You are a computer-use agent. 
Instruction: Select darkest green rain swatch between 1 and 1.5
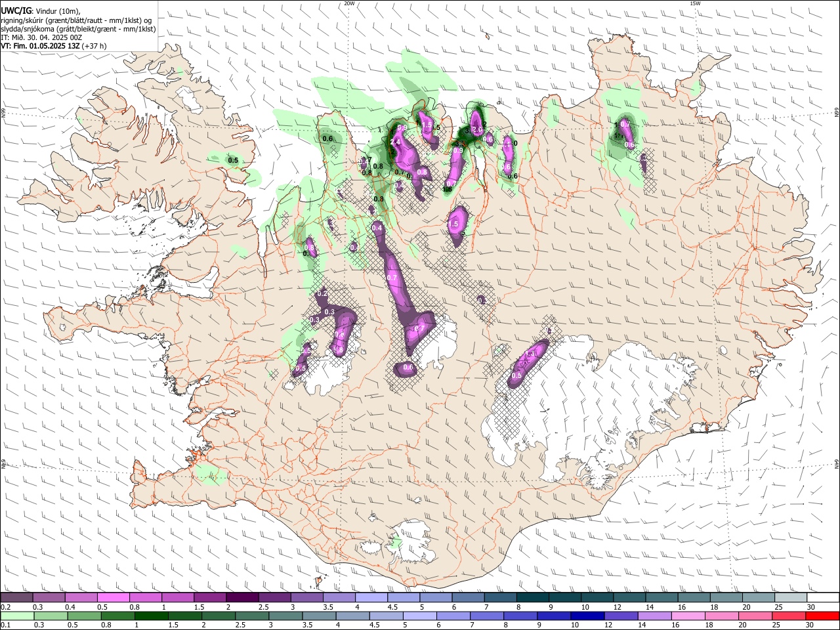click(x=152, y=616)
